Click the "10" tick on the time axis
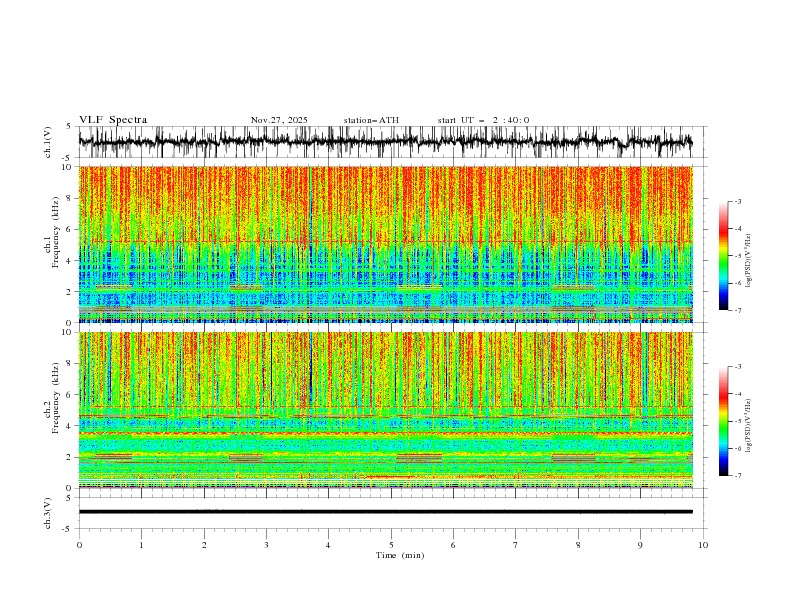The width and height of the screenshot is (792, 612). 703,545
